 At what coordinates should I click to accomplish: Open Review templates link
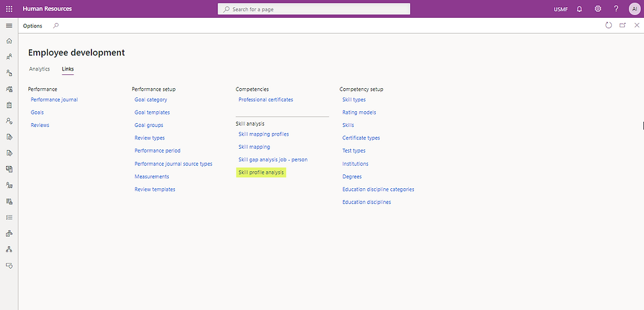click(x=155, y=189)
